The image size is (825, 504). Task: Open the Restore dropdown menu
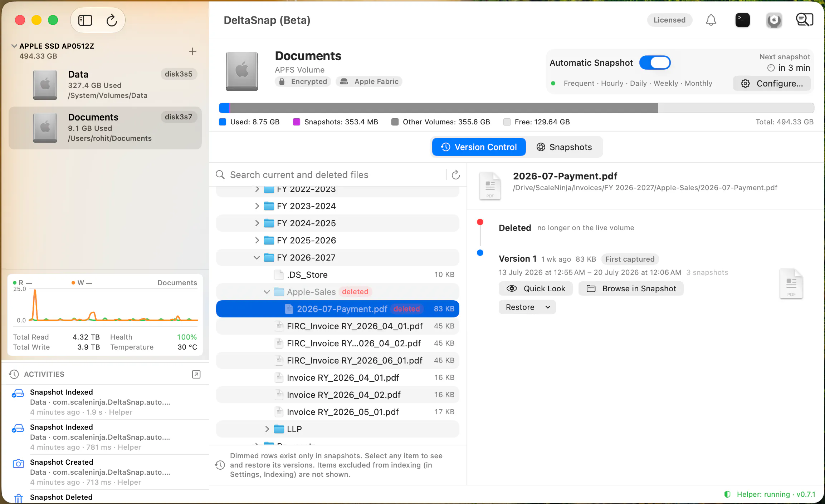pos(527,307)
